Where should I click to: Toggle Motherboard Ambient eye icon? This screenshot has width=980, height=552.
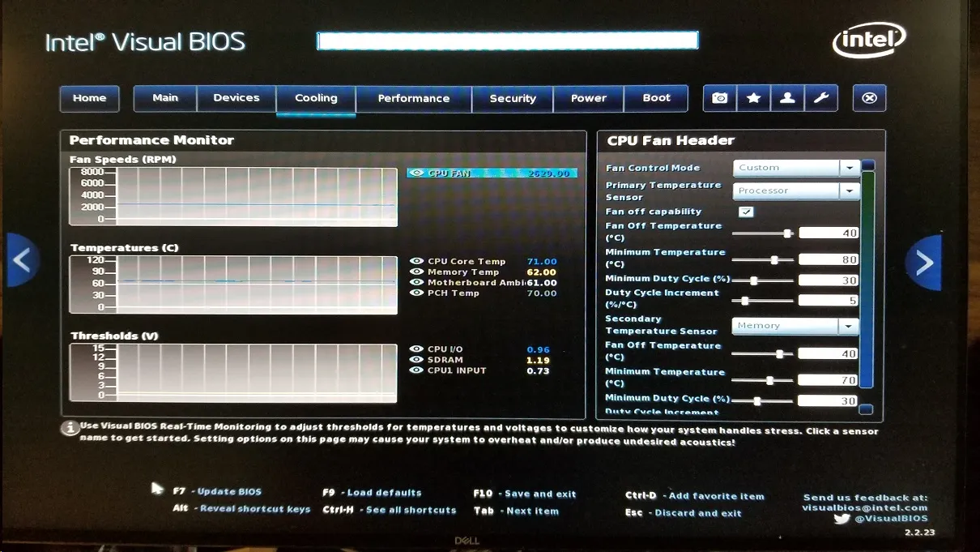pyautogui.click(x=417, y=282)
